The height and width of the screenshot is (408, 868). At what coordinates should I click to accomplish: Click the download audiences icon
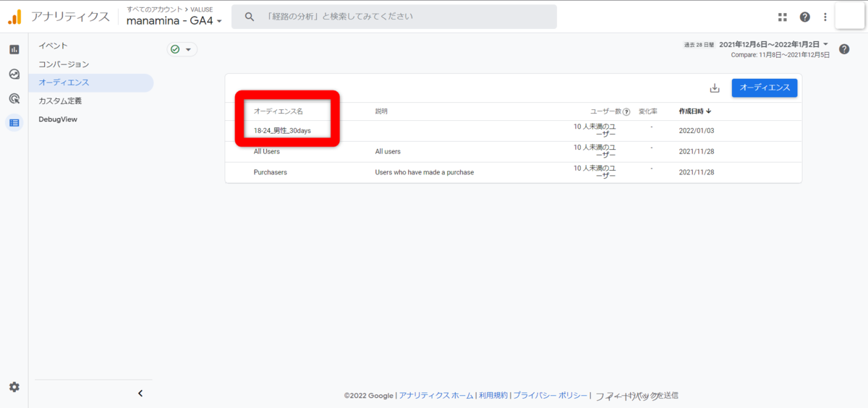(x=715, y=88)
